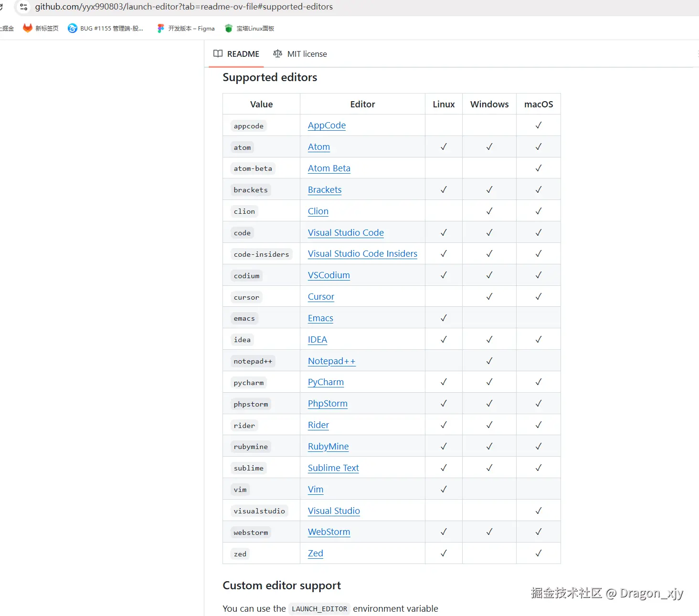Open the Sublime Text link
This screenshot has height=616, width=699.
[x=333, y=468]
